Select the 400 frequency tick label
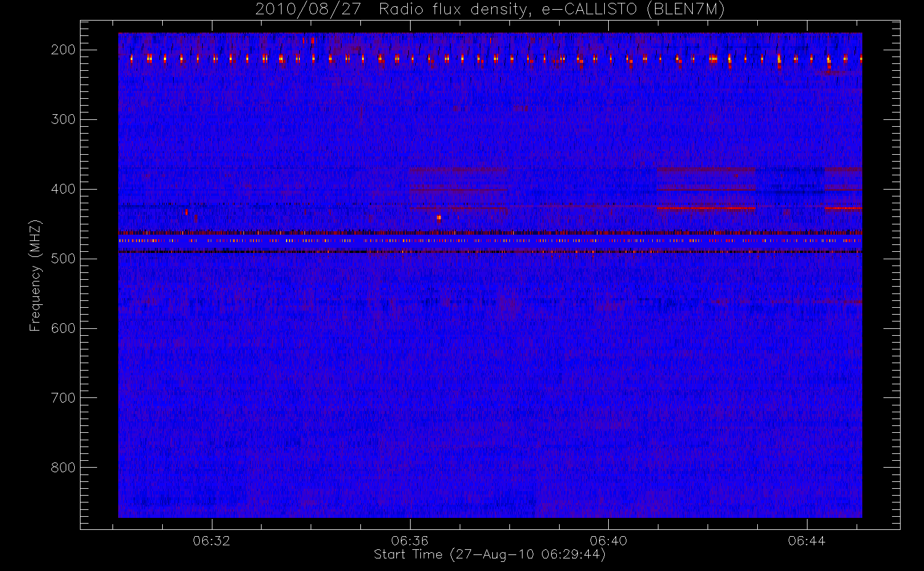The height and width of the screenshot is (571, 924). tap(63, 189)
